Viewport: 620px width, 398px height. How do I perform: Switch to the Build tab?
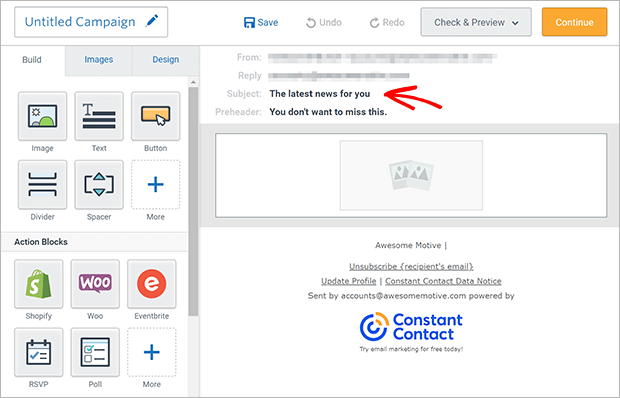(32, 60)
